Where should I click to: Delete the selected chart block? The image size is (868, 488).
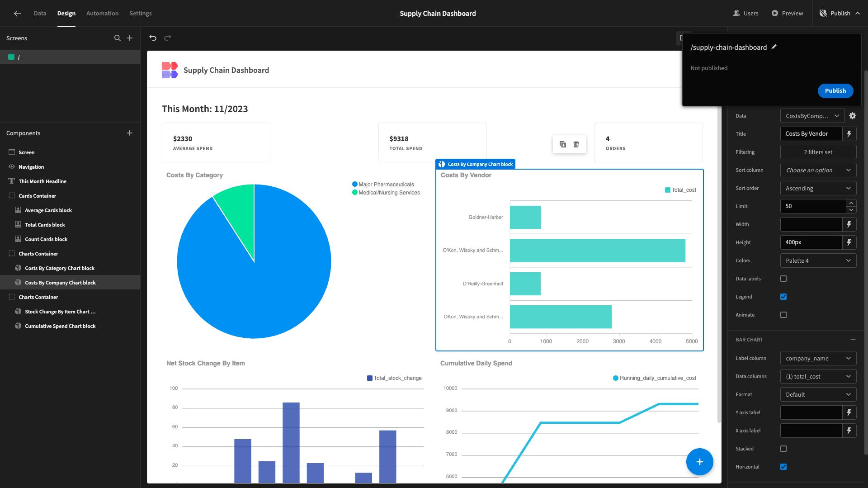pos(576,144)
